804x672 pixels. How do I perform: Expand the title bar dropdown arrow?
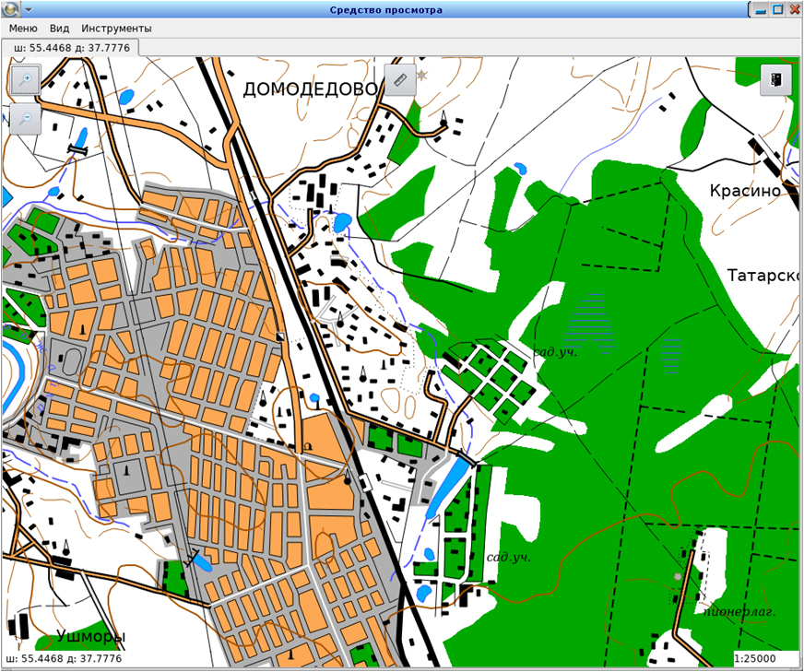(28, 9)
